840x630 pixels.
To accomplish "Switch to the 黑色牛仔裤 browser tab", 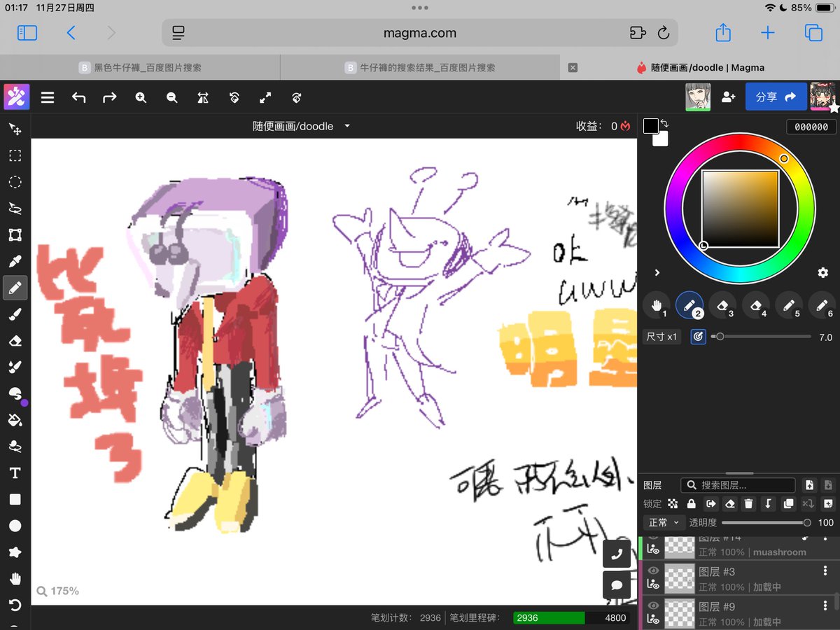I will click(x=140, y=68).
